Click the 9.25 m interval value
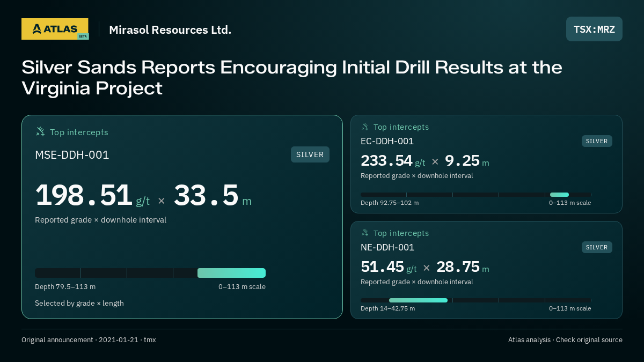Viewport: 644px width, 362px height. [467, 161]
